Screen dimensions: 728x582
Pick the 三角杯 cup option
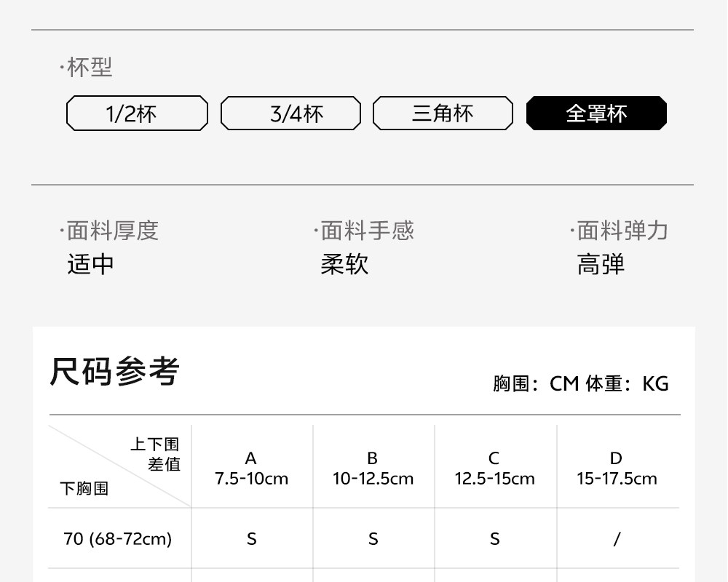click(x=443, y=113)
